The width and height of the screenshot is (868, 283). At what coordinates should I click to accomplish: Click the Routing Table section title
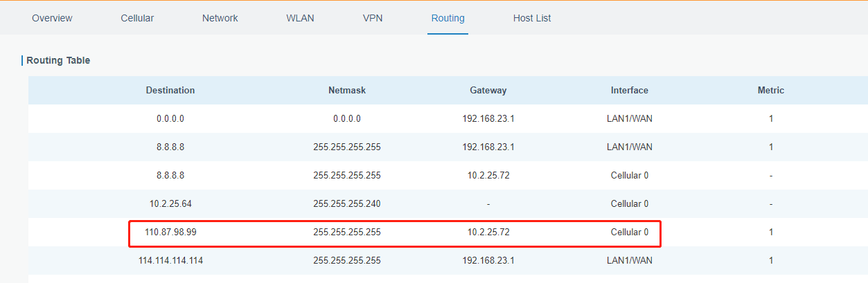click(58, 60)
